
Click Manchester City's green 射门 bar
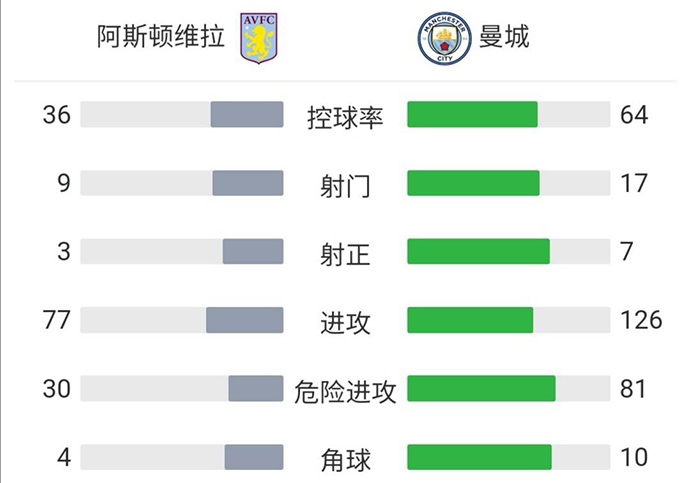[x=473, y=183]
